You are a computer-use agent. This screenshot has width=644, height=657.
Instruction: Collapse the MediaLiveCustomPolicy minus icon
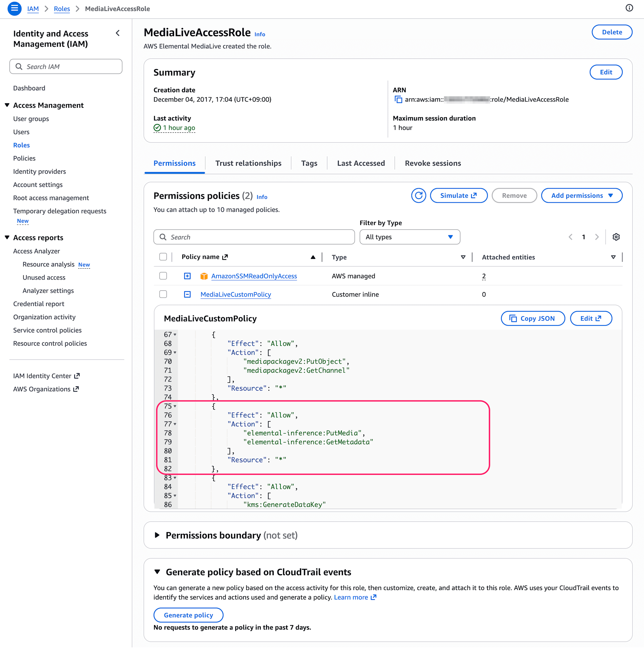point(188,294)
